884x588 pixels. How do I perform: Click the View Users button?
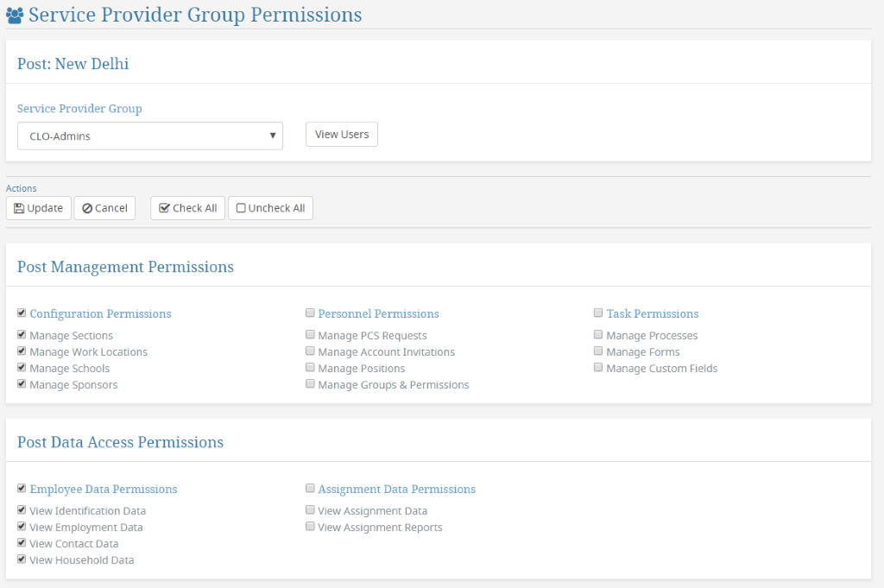click(342, 134)
